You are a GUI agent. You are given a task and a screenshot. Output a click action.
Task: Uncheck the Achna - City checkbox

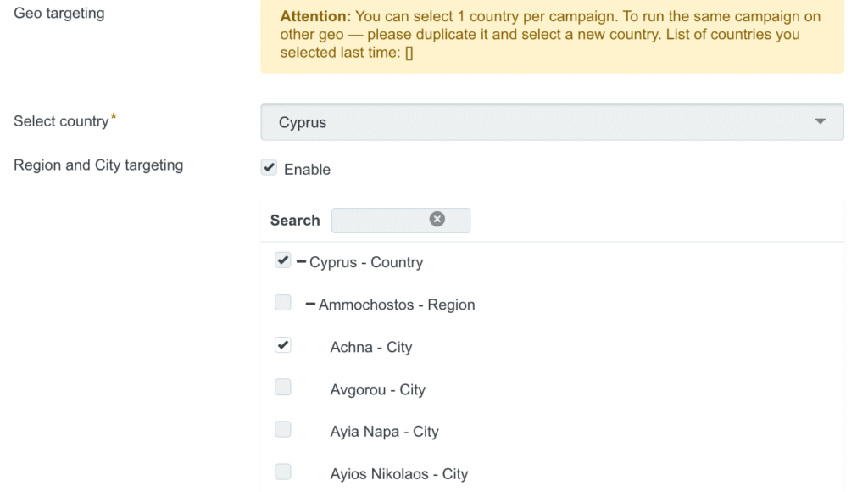click(x=283, y=344)
